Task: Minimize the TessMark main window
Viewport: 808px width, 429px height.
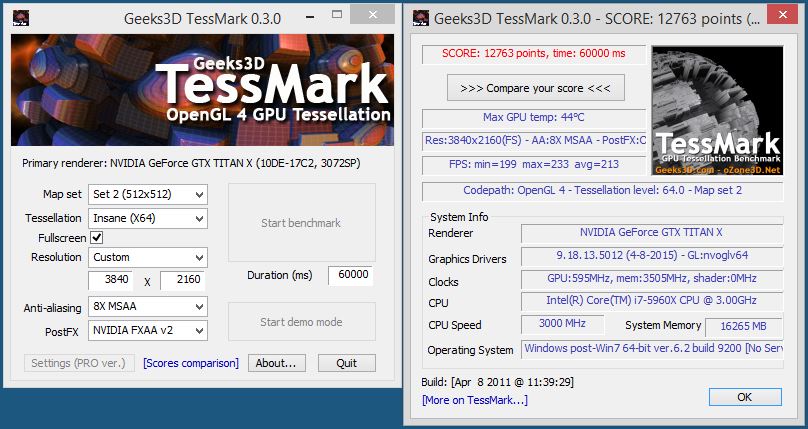Action: tap(309, 15)
